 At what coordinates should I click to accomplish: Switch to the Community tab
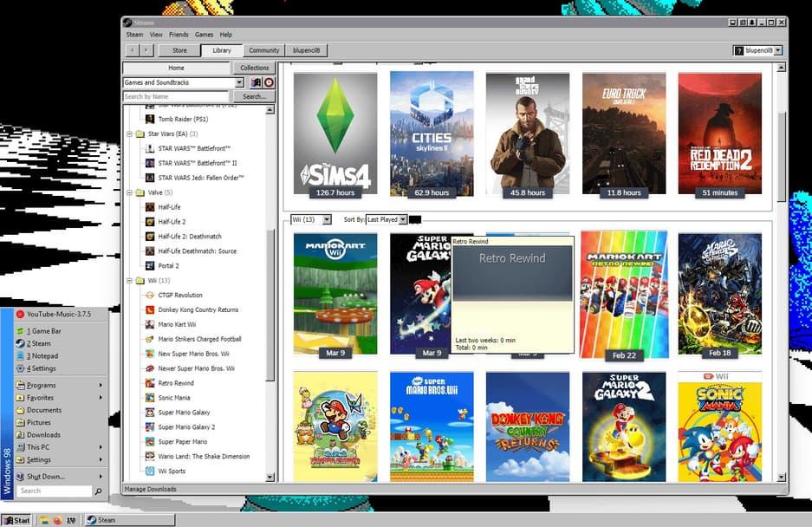coord(264,50)
